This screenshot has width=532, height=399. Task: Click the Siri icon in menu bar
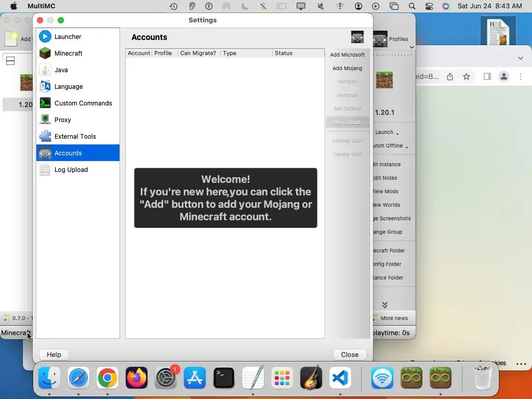point(446,6)
